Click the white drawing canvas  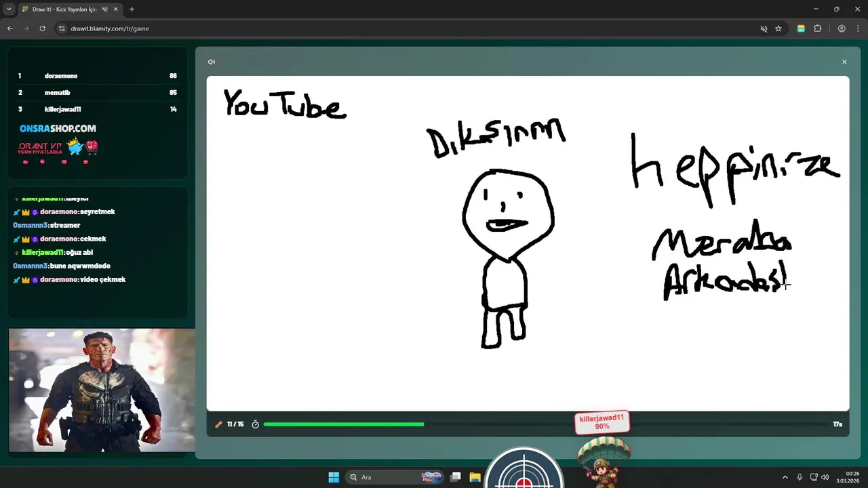pos(528,243)
